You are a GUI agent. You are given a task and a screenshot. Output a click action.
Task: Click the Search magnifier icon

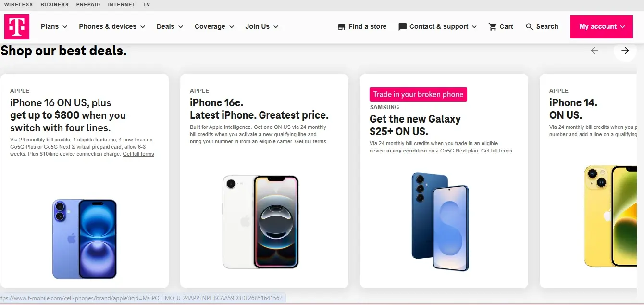point(529,27)
